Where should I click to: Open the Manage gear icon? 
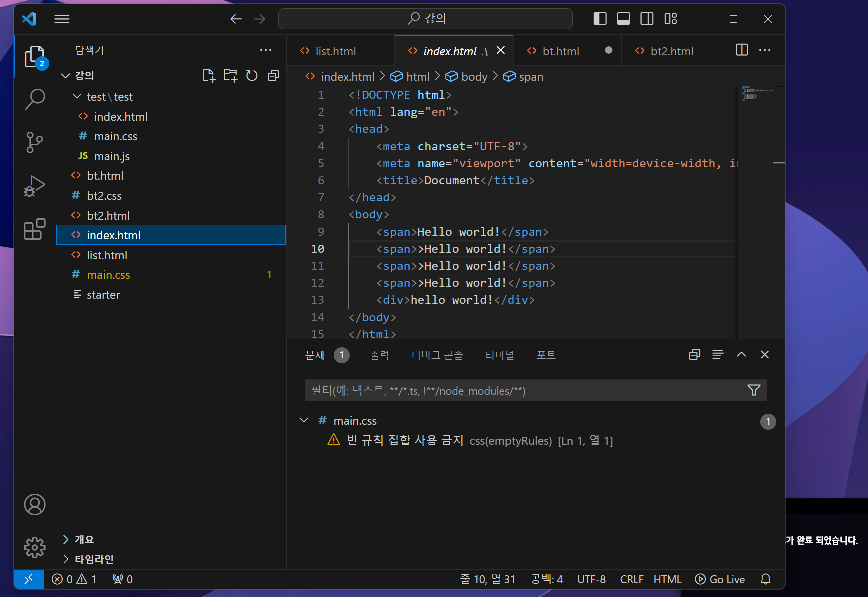coord(35,547)
